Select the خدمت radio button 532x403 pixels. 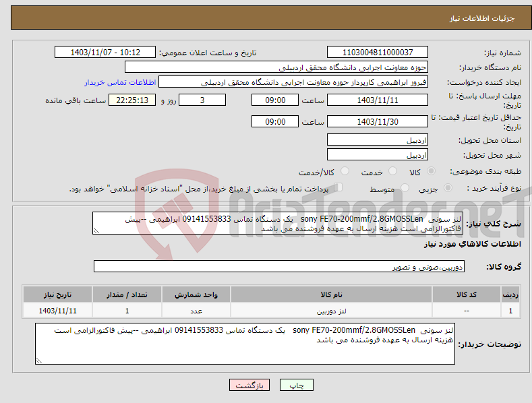(x=392, y=171)
